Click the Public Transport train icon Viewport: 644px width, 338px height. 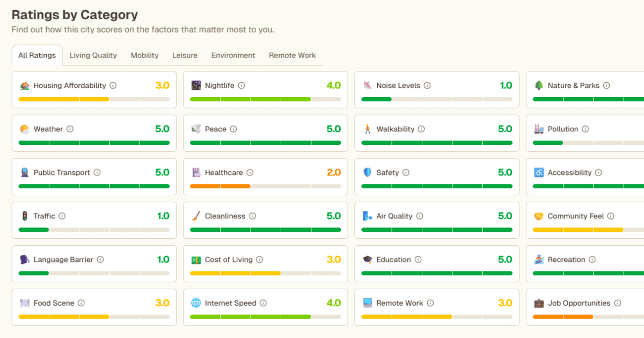(x=25, y=173)
